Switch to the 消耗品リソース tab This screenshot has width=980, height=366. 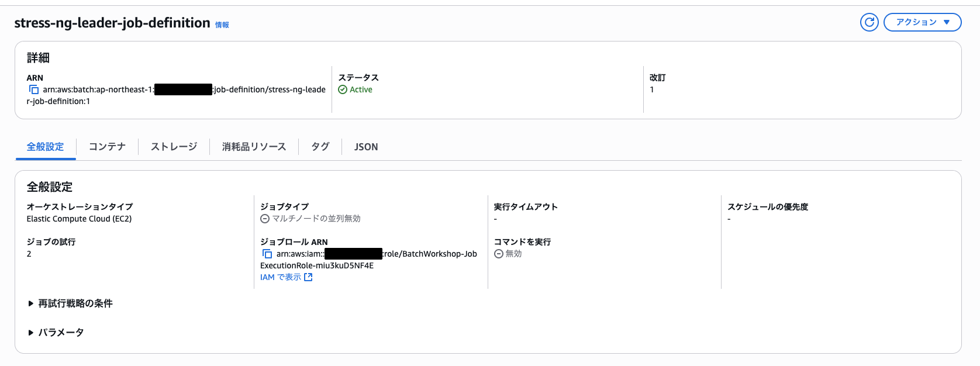pos(254,147)
